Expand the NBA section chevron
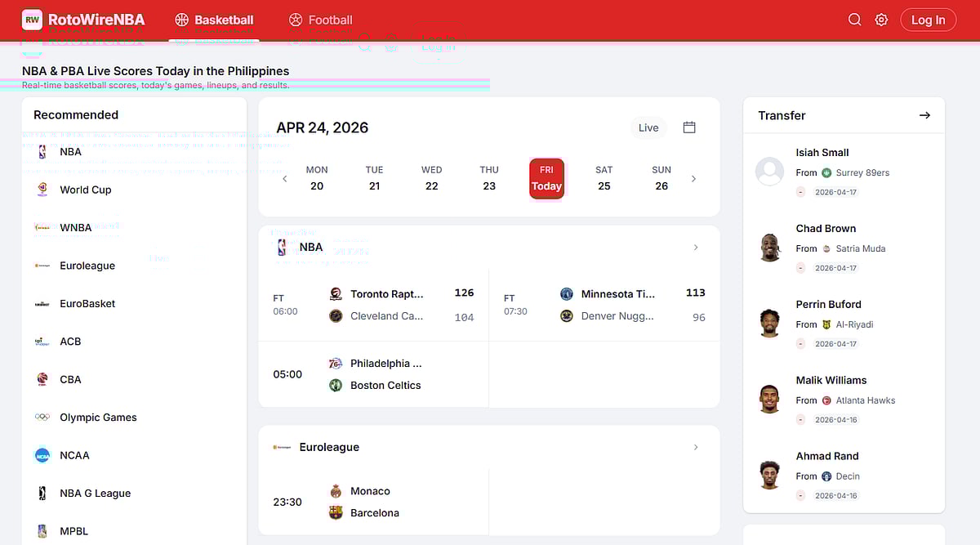980x545 pixels. tap(696, 247)
